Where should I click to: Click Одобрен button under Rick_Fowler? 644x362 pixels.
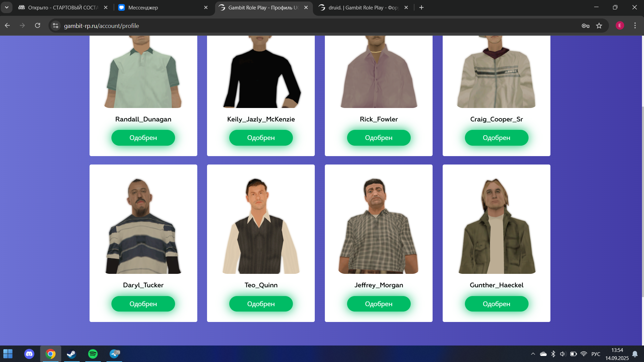[379, 138]
